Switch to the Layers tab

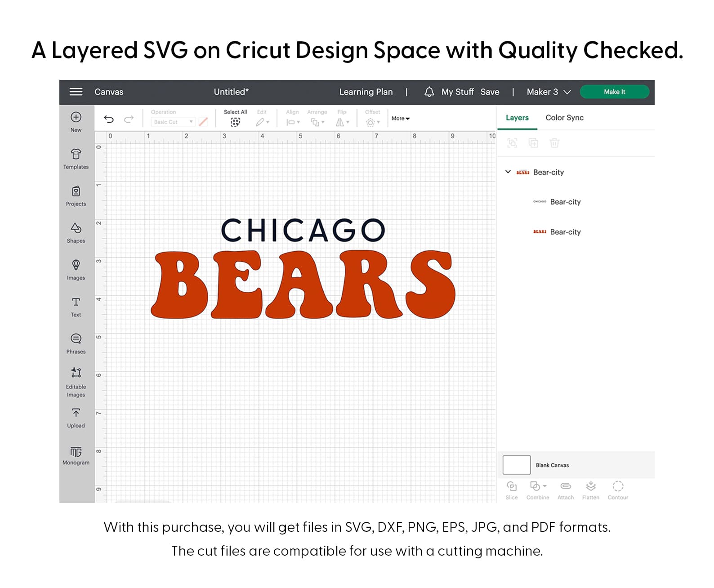[517, 118]
